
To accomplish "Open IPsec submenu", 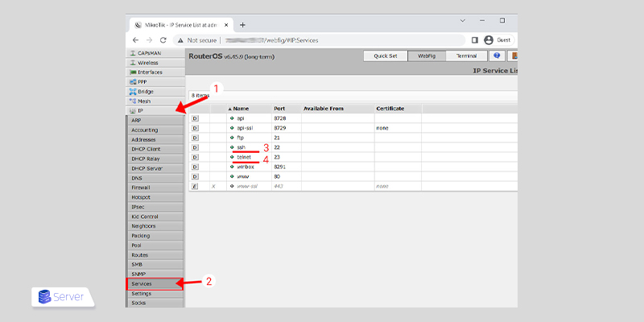I will click(155, 207).
